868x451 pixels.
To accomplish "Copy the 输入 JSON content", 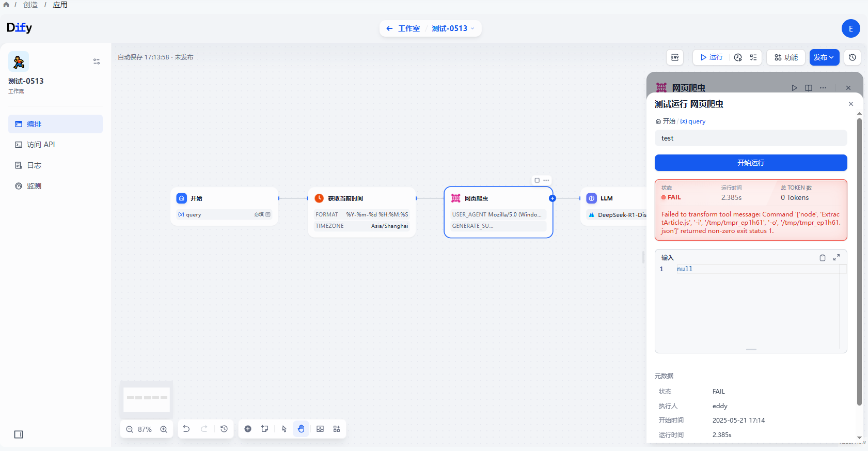I will coord(823,258).
